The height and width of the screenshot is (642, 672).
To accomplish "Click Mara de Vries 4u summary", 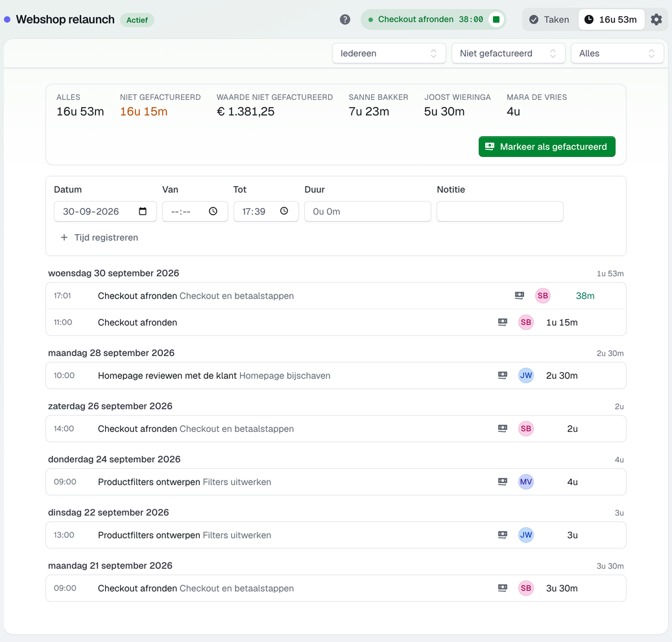I will pos(536,106).
